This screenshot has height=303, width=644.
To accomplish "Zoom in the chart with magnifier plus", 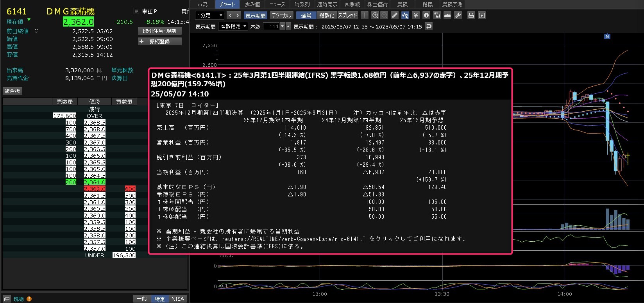I will click(x=375, y=15).
